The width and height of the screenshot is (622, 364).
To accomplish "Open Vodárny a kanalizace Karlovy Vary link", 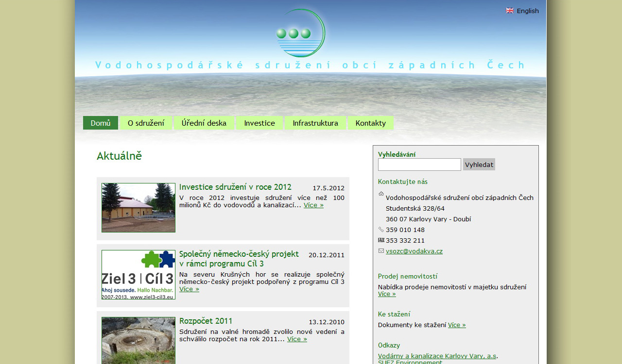I will 437,356.
